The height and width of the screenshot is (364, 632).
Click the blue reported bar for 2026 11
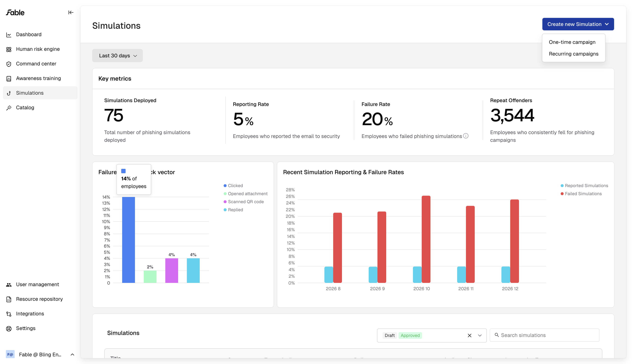pos(461,275)
